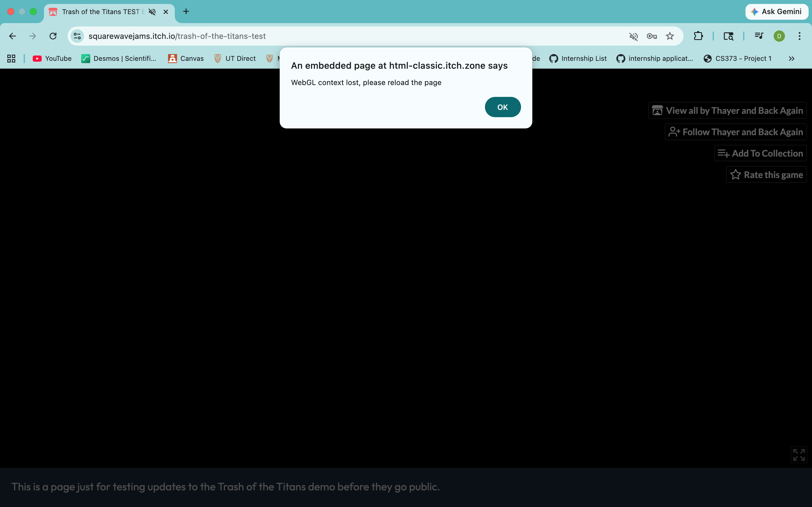This screenshot has height=507, width=812.
Task: Select the Trash of the Titans TEST tab
Action: pyautogui.click(x=101, y=12)
